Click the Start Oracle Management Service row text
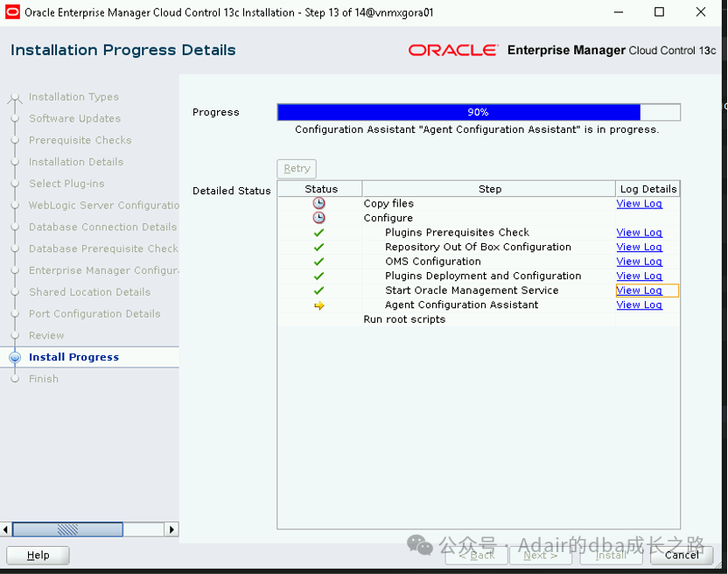728x574 pixels. 472,290
